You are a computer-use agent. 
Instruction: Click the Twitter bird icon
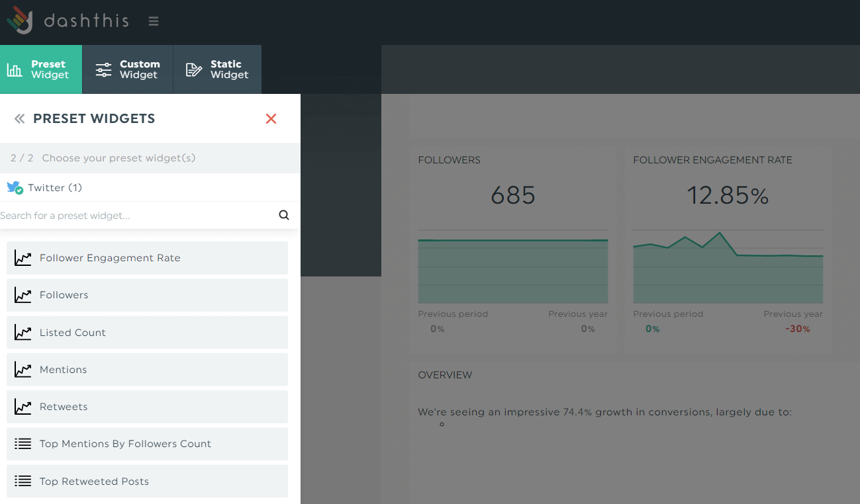click(15, 188)
